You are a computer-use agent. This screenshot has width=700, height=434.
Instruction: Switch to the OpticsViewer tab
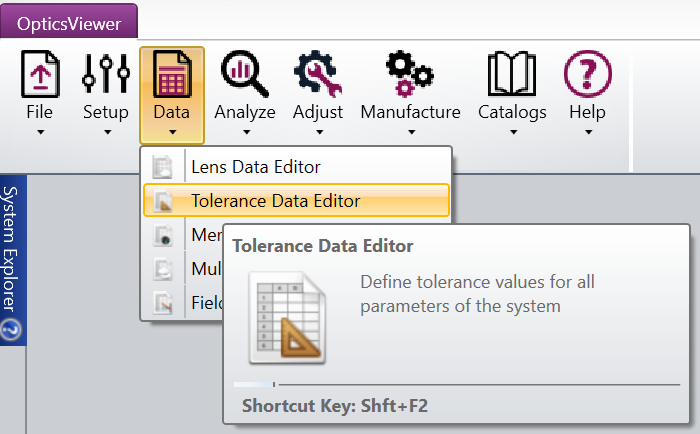68,20
